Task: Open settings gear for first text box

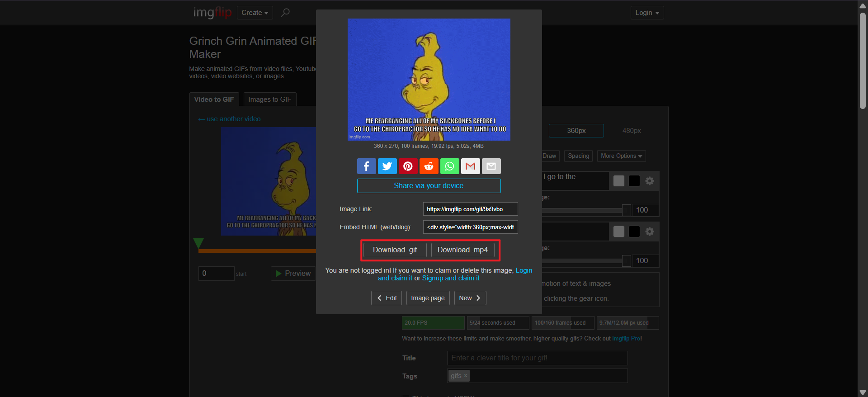Action: (650, 181)
